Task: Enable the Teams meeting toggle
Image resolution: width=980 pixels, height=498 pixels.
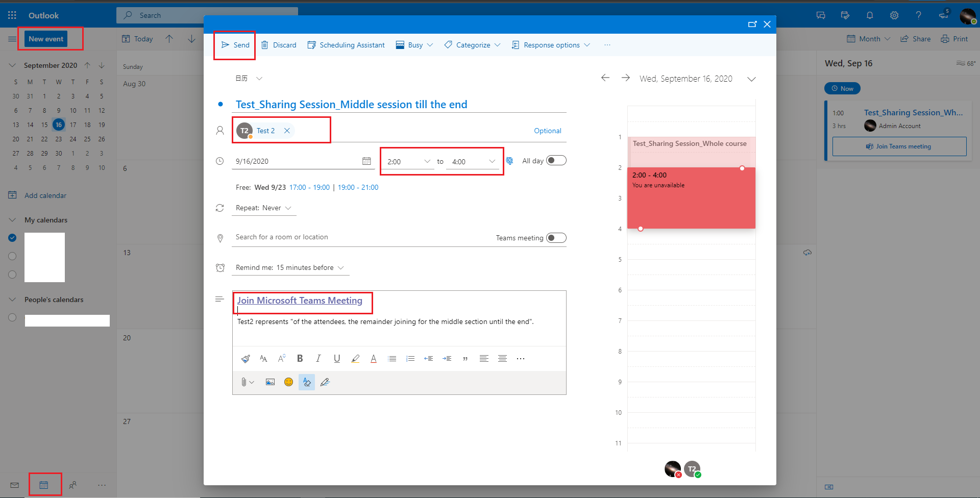Action: point(556,238)
